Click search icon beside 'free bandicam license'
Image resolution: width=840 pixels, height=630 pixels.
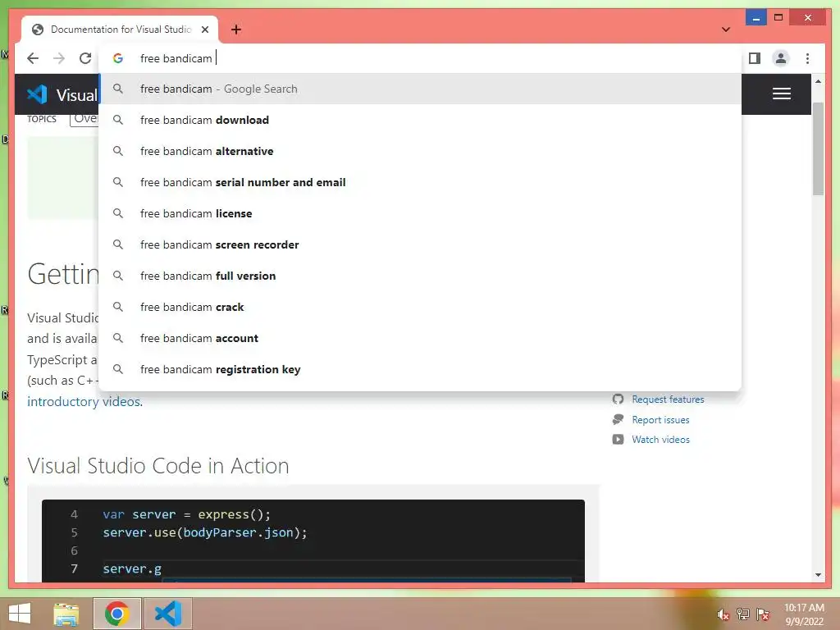pos(118,213)
